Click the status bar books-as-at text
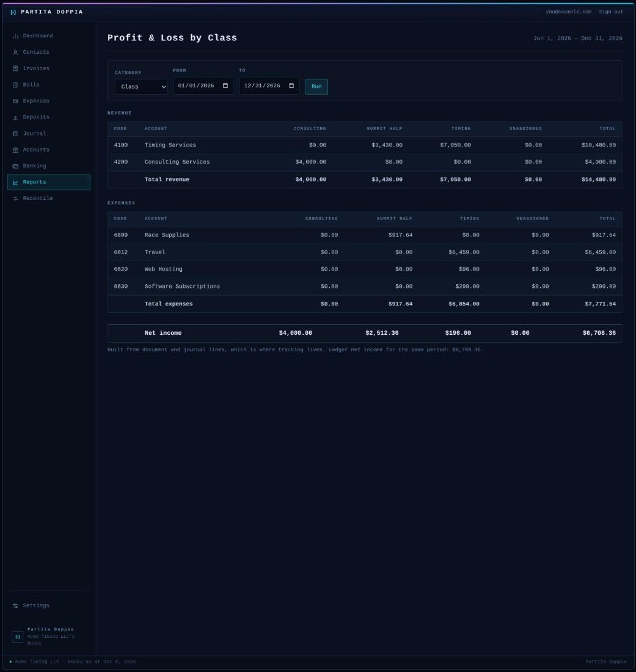 tap(75, 662)
